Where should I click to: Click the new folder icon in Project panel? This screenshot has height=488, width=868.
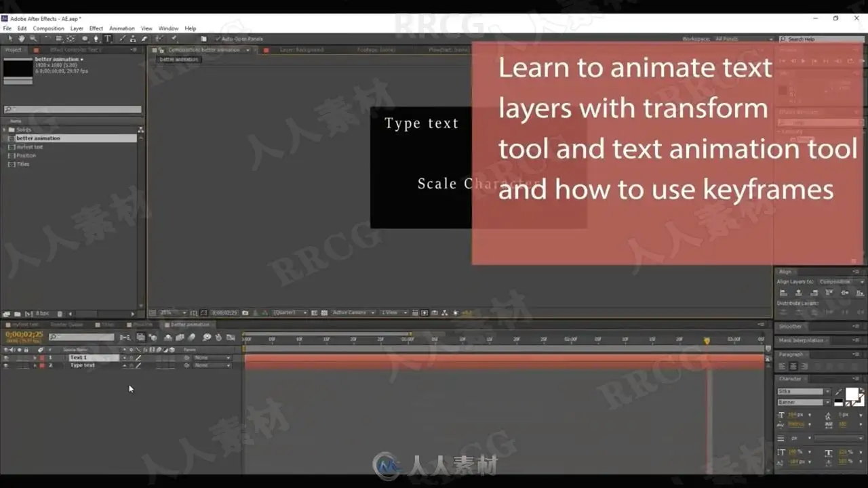(x=17, y=314)
